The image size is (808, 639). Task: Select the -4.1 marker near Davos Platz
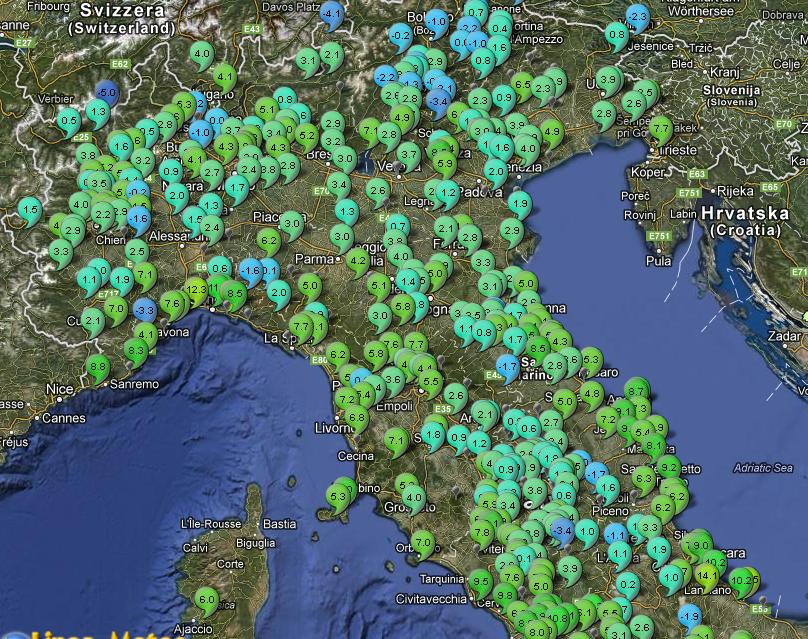pyautogui.click(x=332, y=14)
